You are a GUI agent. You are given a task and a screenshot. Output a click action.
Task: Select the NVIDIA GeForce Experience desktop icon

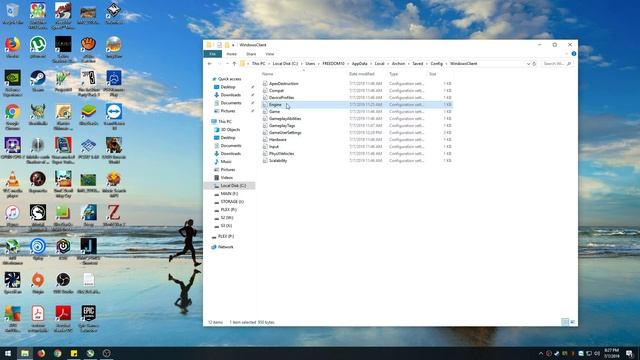tap(12, 83)
